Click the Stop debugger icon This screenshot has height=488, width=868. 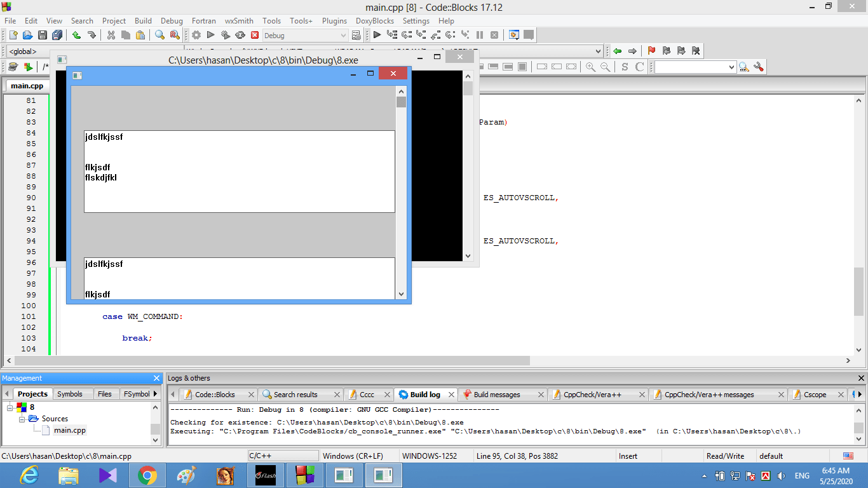(x=494, y=35)
